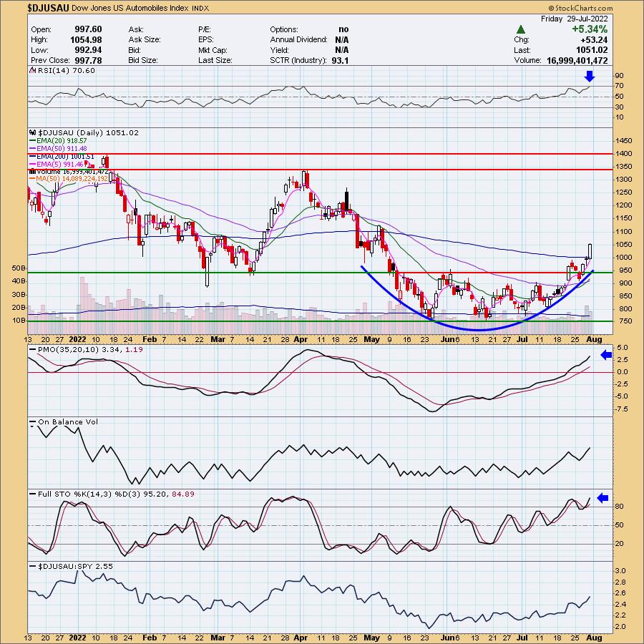
Task: Select the High value 1054.98
Action: click(86, 40)
